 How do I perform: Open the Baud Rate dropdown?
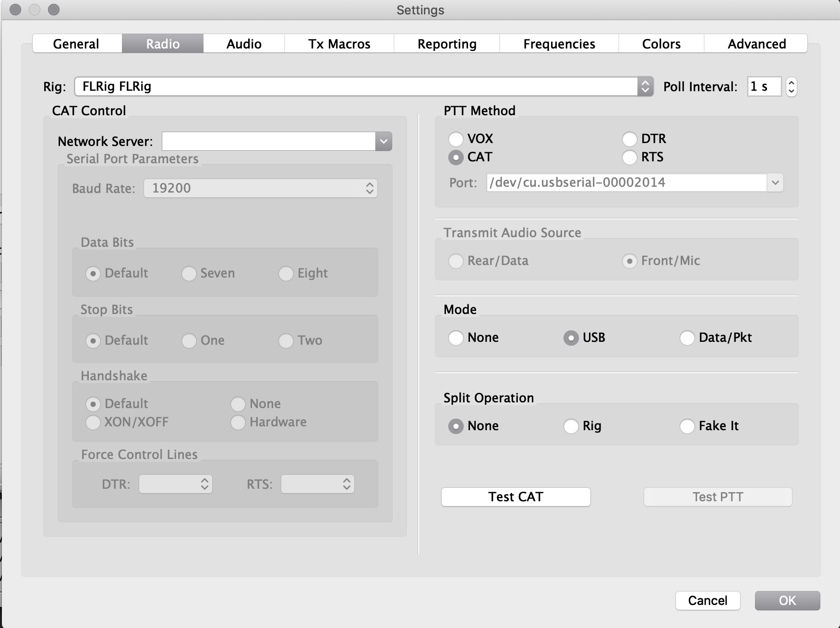point(261,188)
